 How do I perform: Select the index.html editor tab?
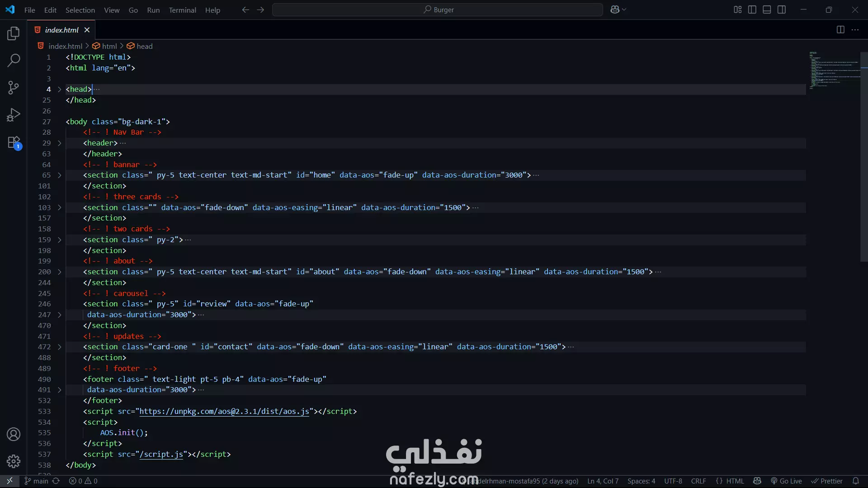[x=61, y=30]
